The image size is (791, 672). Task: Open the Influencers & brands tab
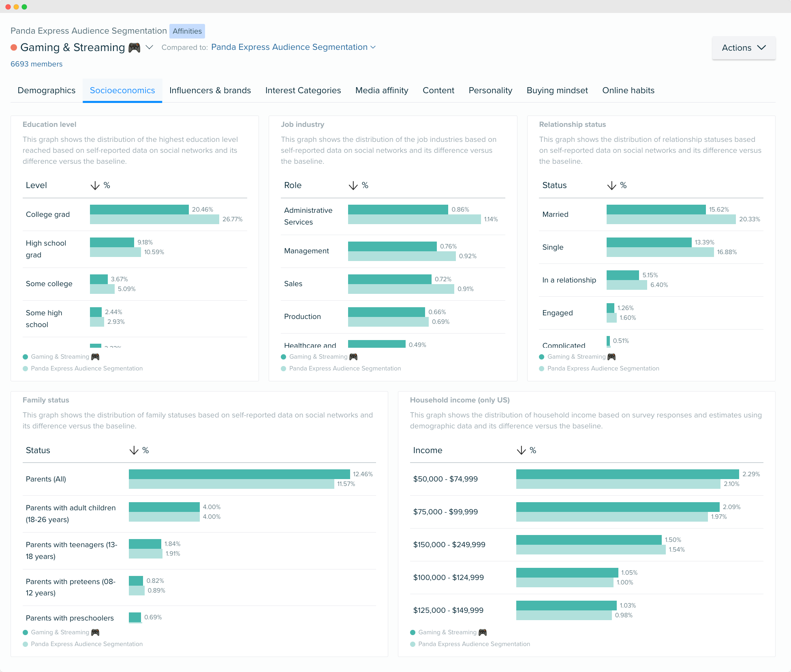(210, 90)
